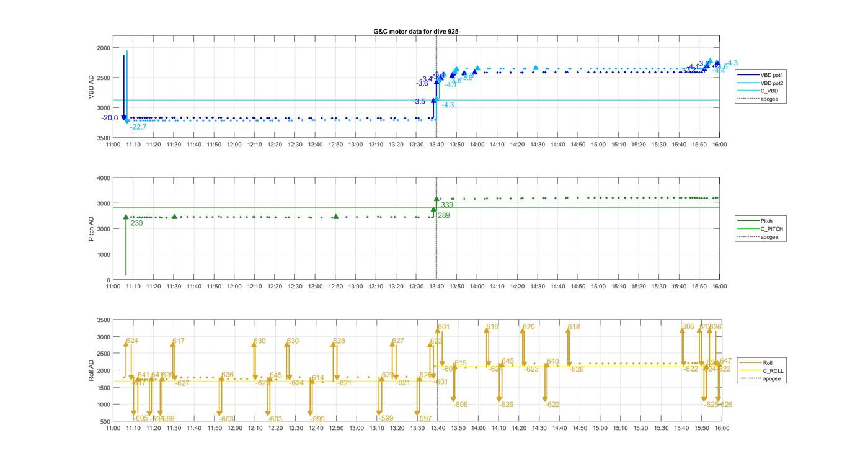Click the light-blue triangle marker at 14:30 in VBD plot
The image size is (868, 474).
click(536, 68)
